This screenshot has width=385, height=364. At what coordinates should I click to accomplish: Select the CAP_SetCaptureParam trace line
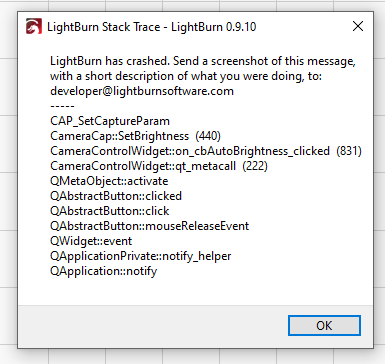coord(110,121)
